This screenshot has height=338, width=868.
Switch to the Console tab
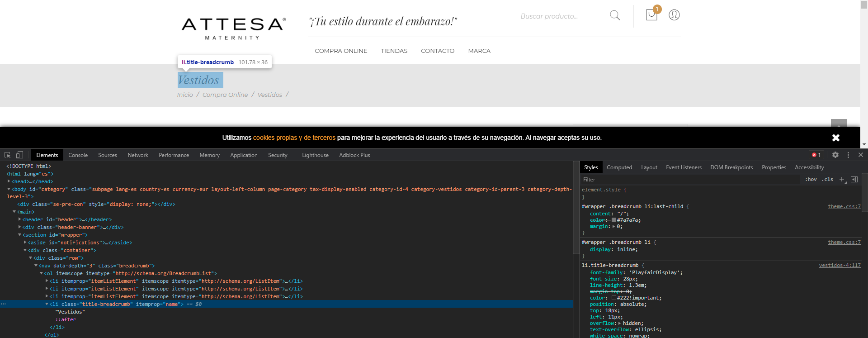78,155
